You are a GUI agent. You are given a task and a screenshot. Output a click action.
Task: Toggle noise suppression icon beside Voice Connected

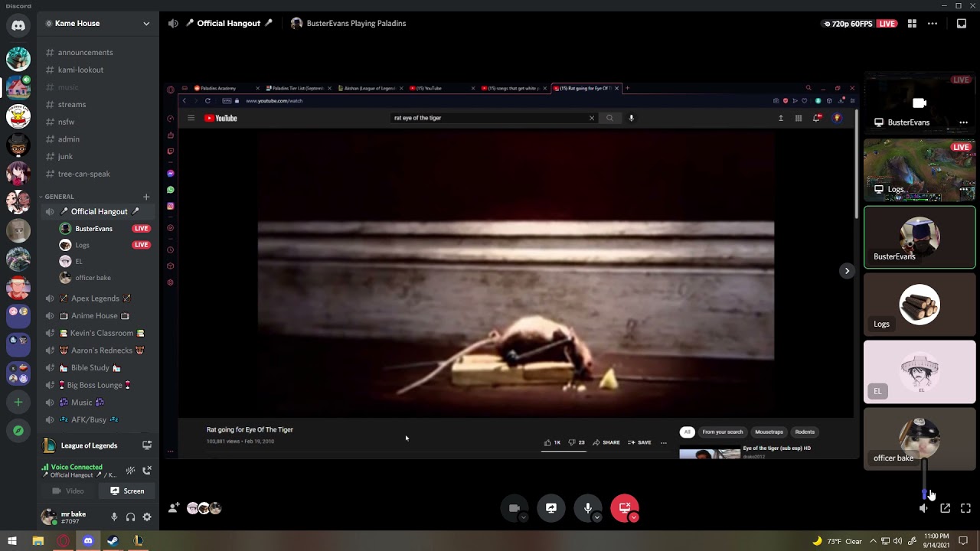tap(130, 470)
